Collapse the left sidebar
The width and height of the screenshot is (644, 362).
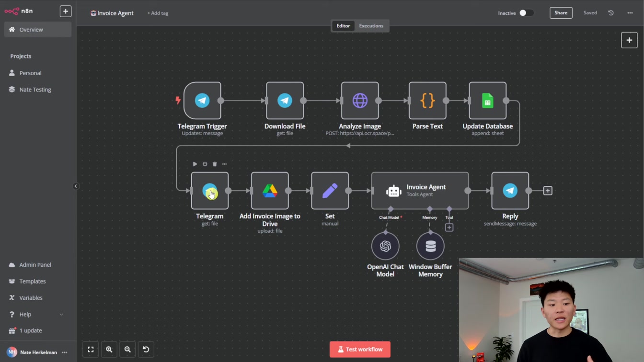pyautogui.click(x=76, y=186)
